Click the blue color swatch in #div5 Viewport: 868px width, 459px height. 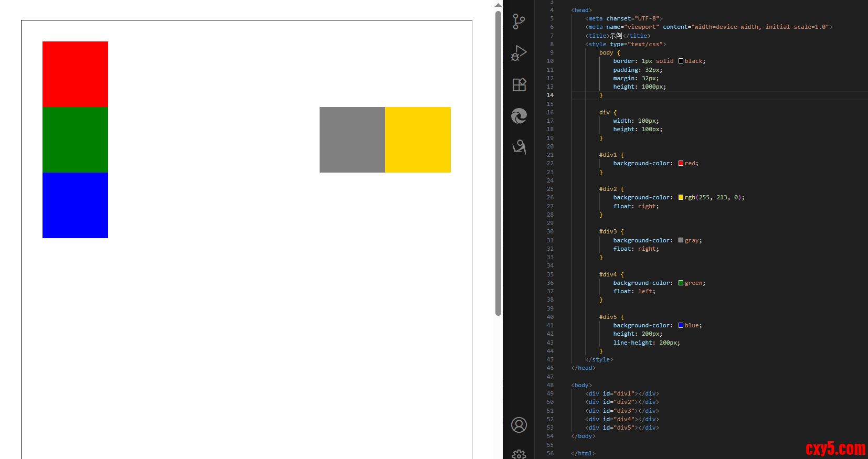(x=681, y=325)
